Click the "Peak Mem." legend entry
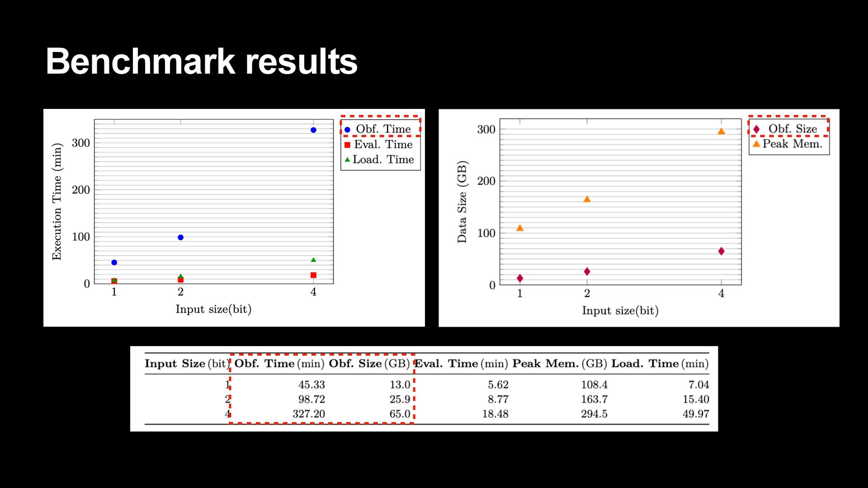 787,144
